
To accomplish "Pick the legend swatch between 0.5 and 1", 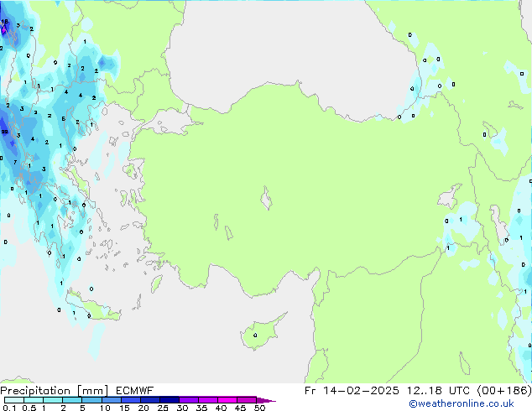I will (34, 400).
